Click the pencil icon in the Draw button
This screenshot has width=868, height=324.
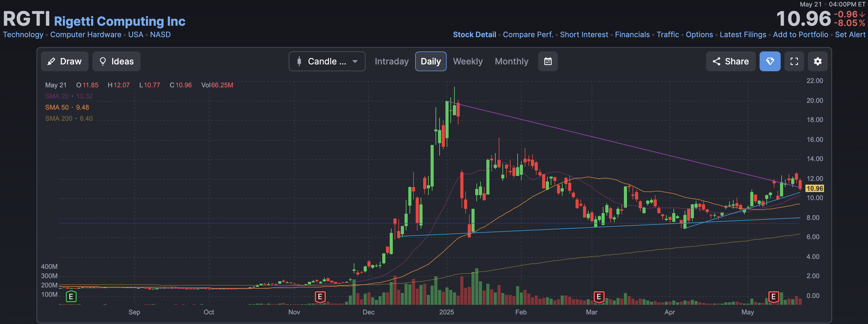[x=51, y=61]
